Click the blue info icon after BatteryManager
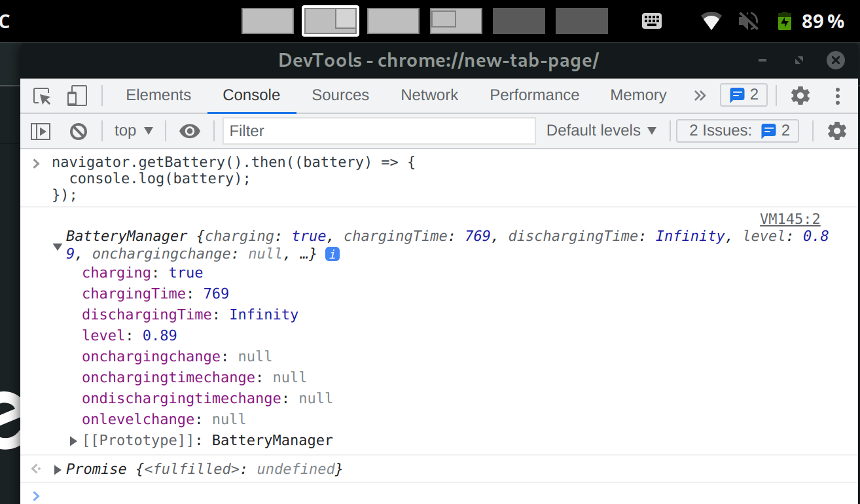Viewport: 860px width, 504px height. click(x=332, y=254)
